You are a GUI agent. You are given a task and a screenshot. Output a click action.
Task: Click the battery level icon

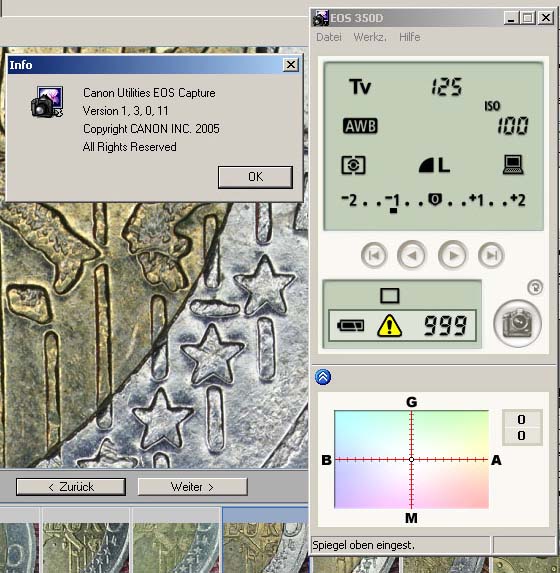click(351, 325)
